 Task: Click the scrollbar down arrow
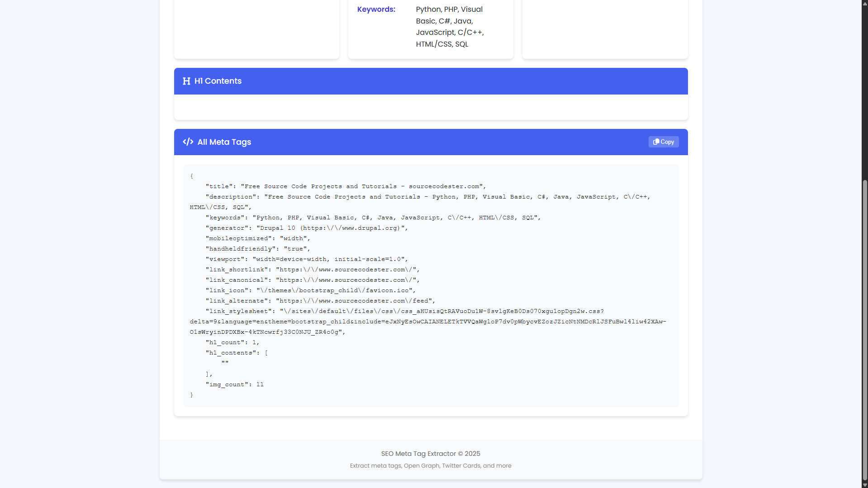click(x=865, y=485)
